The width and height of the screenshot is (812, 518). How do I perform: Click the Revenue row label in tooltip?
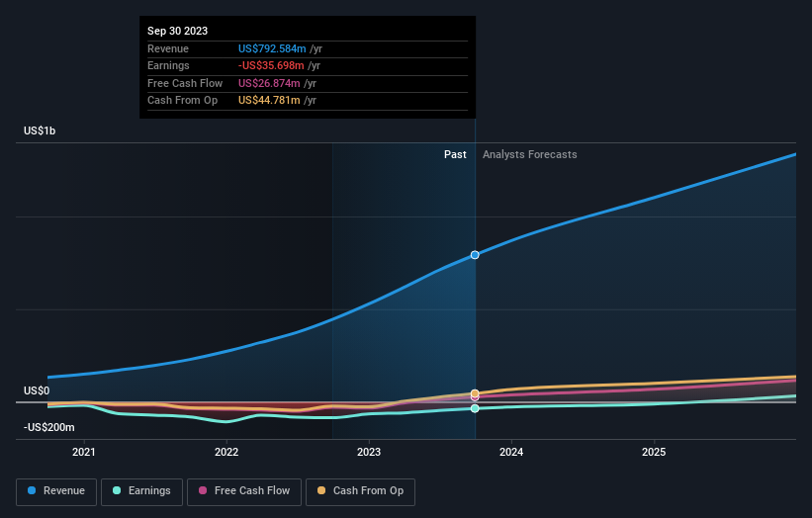(x=168, y=48)
